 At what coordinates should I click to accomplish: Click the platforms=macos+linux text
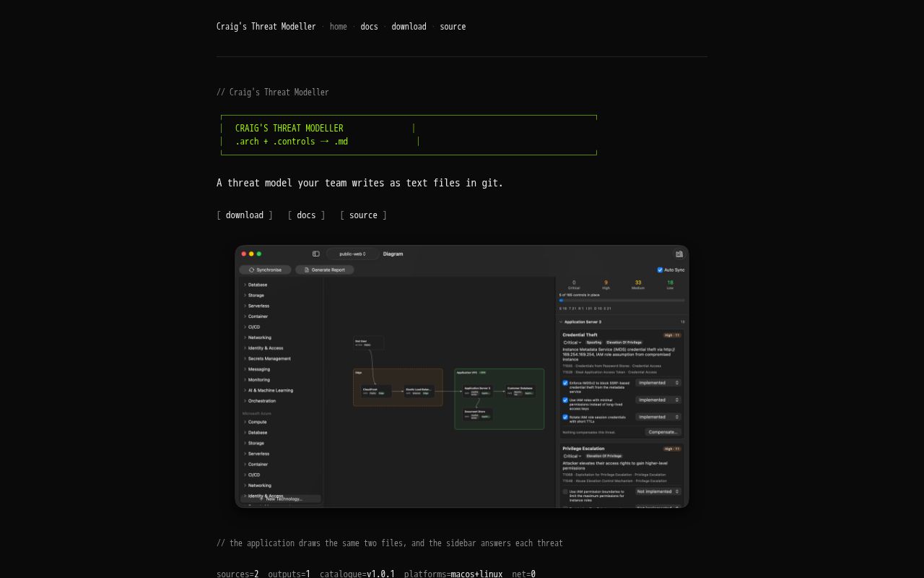point(453,574)
